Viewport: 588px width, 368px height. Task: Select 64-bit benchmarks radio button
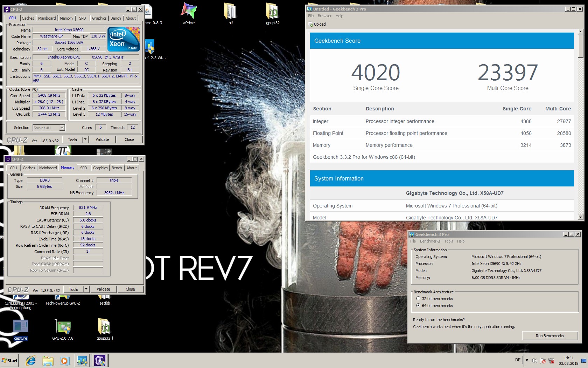[418, 306]
